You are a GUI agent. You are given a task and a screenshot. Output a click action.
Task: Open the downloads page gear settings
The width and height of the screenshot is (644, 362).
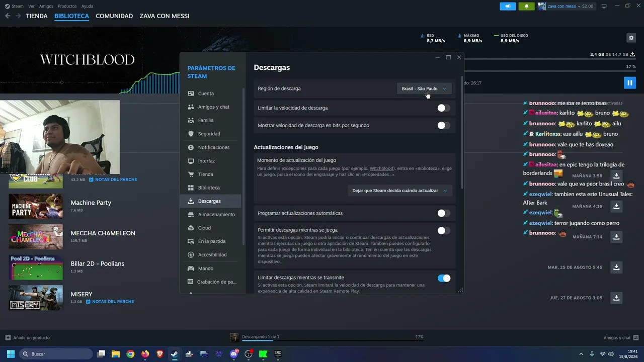[631, 38]
